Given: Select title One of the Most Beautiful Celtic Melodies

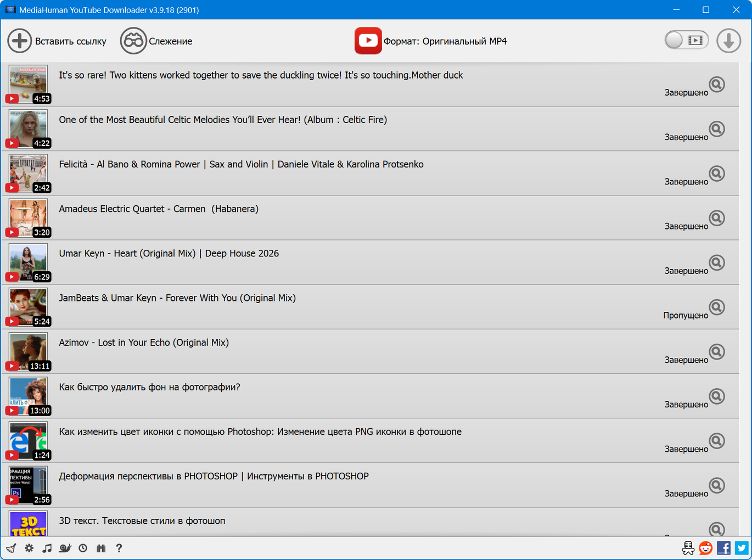Looking at the screenshot, I should point(223,120).
